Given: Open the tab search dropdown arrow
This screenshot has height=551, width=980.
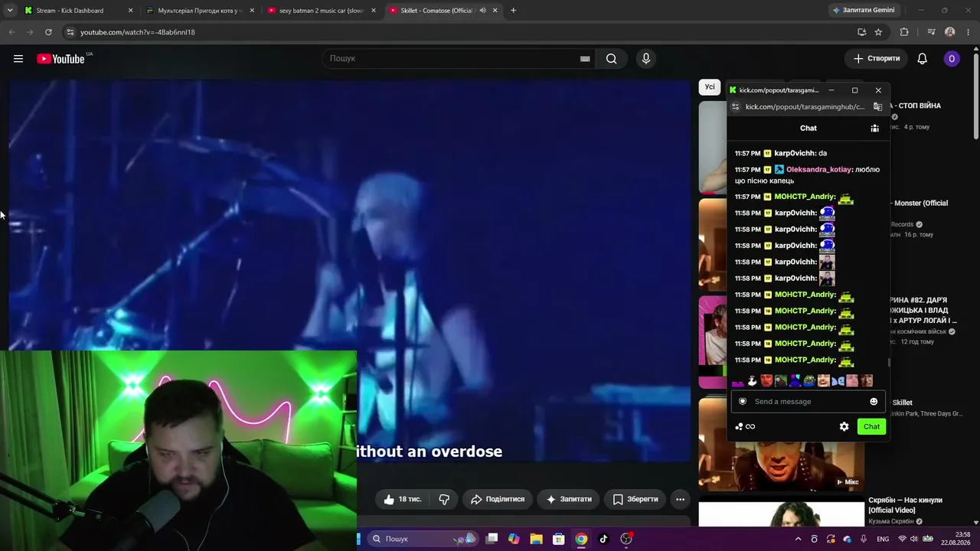Looking at the screenshot, I should pyautogui.click(x=8, y=11).
